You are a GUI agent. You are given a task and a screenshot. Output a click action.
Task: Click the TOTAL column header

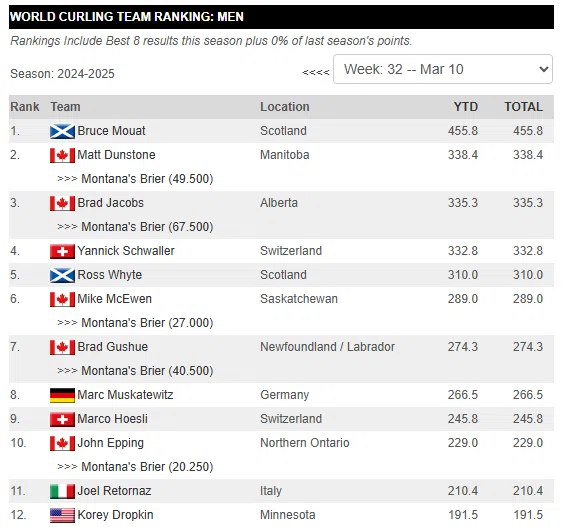pyautogui.click(x=523, y=107)
